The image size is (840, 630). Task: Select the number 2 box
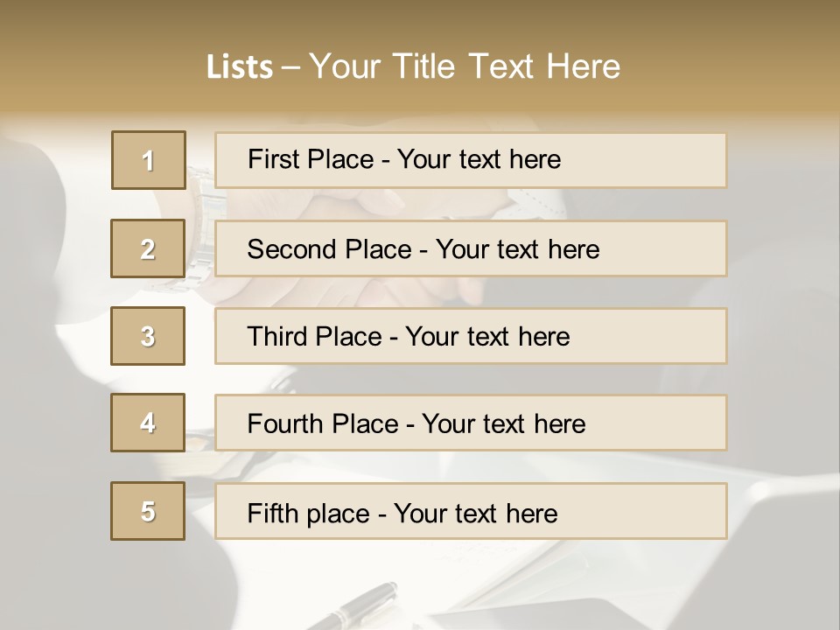(x=148, y=248)
